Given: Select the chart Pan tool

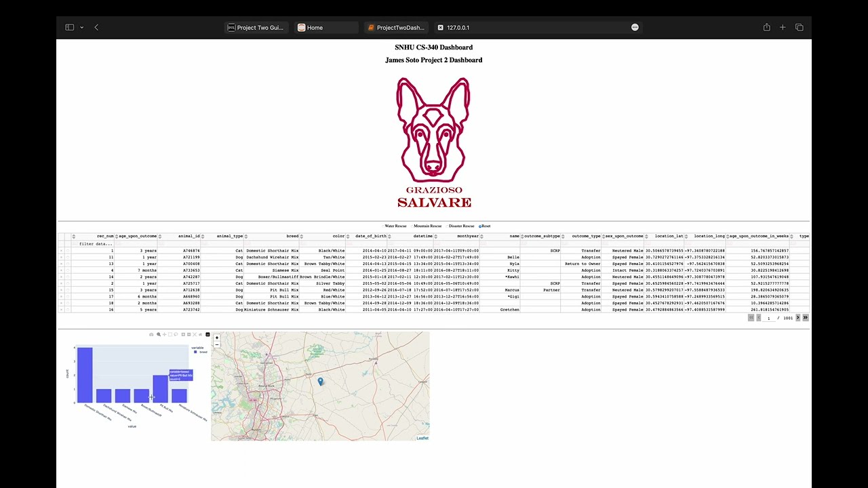Looking at the screenshot, I should coord(165,335).
